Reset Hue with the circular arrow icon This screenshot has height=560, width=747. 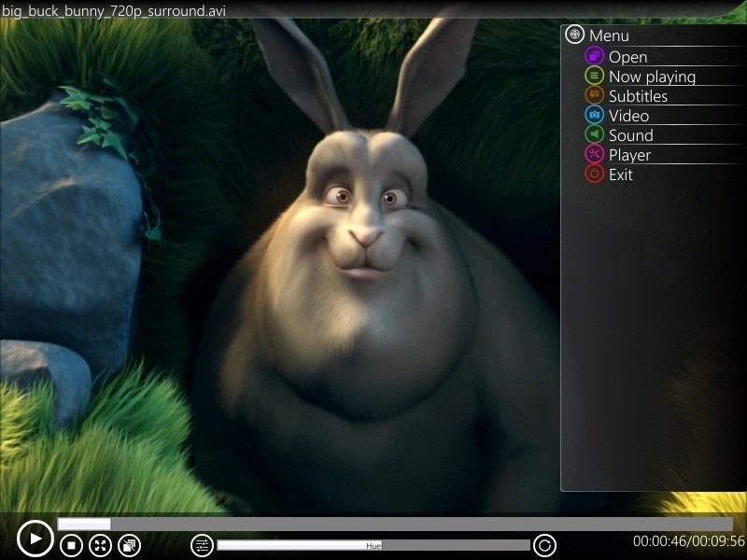pyautogui.click(x=544, y=545)
